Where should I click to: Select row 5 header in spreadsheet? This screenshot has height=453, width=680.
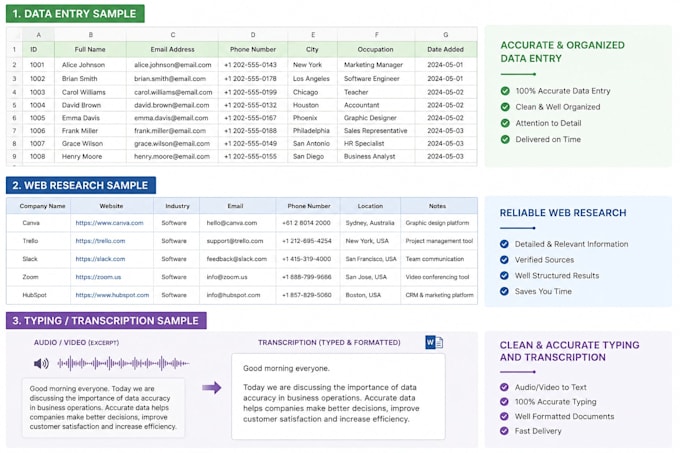(x=14, y=105)
